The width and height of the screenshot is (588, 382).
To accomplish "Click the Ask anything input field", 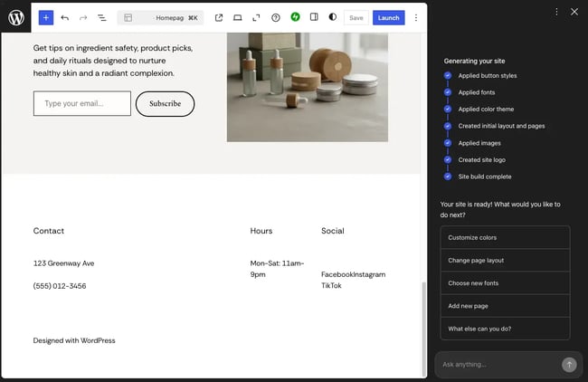I will (x=498, y=365).
